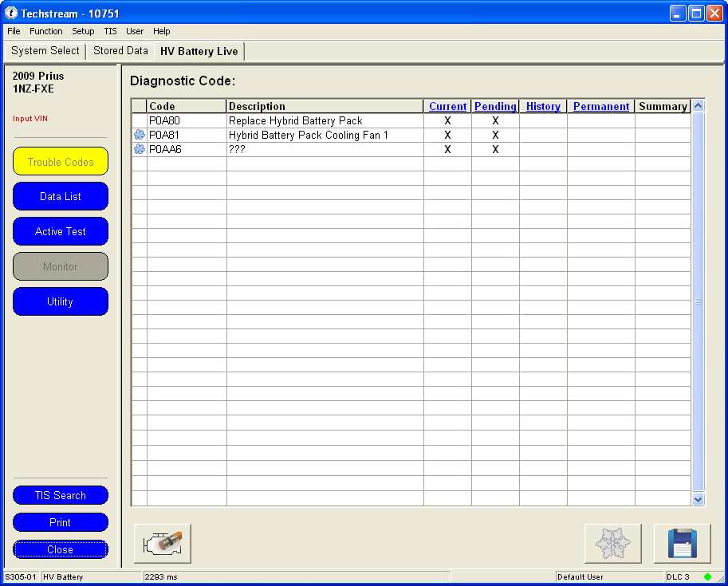Image resolution: width=728 pixels, height=586 pixels.
Task: Select the P0A80 code row
Action: [187, 121]
